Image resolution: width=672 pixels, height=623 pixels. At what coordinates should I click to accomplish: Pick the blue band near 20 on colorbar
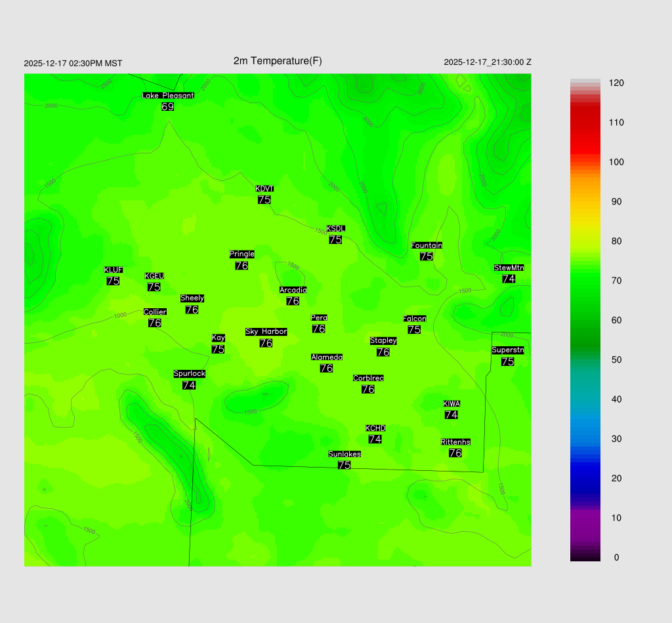pos(585,478)
